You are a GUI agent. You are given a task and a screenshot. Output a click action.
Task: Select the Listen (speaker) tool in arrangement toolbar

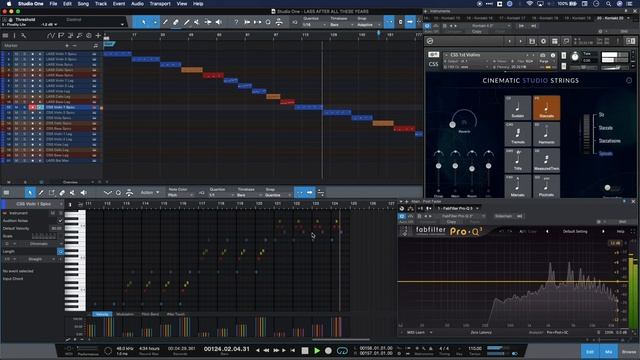pos(219,22)
